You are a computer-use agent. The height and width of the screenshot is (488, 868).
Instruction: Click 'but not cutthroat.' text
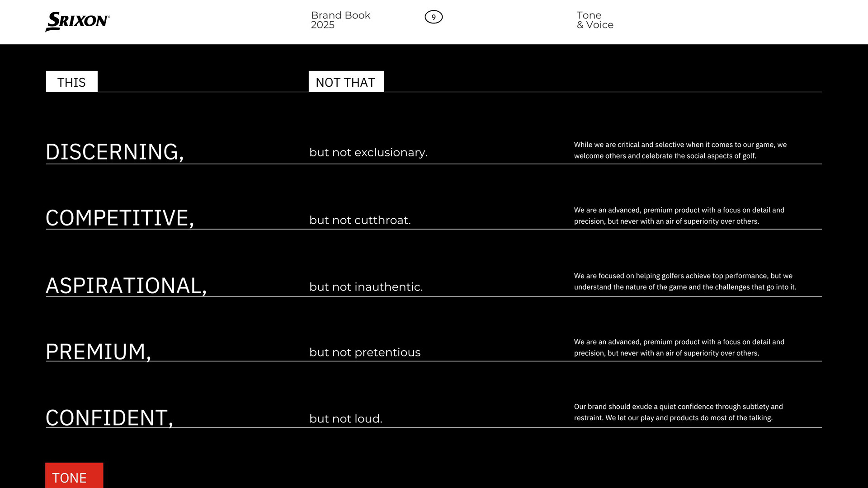360,220
